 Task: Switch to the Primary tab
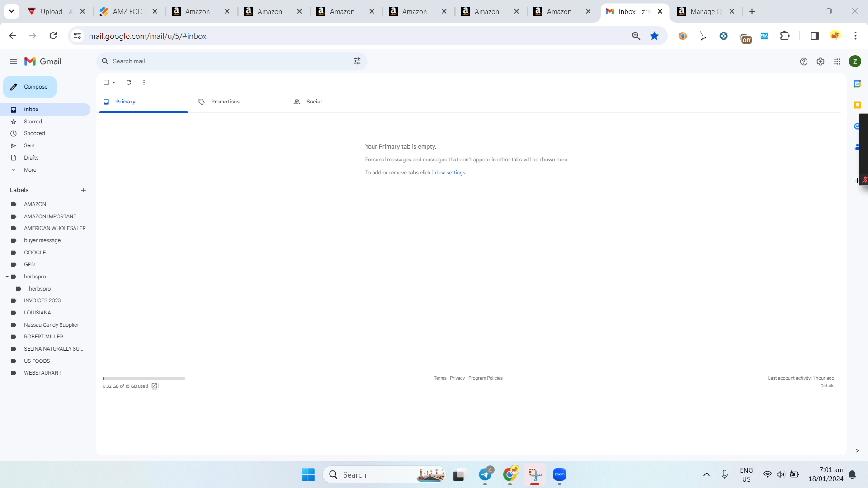144,102
